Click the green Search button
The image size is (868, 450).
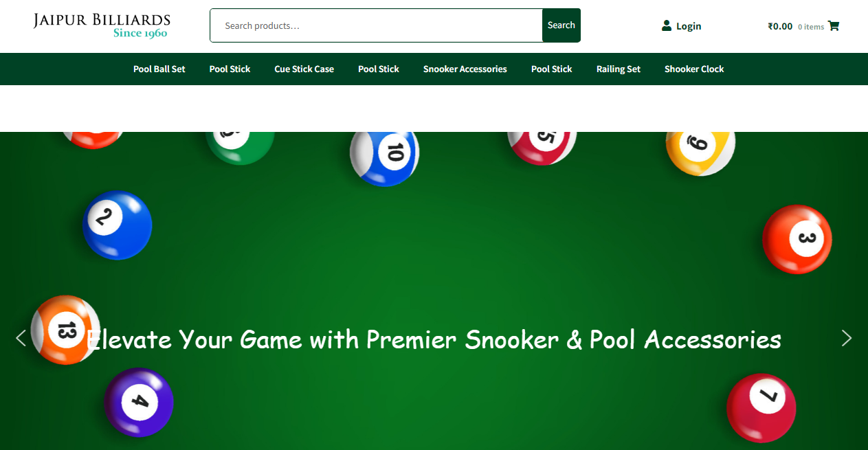(561, 25)
